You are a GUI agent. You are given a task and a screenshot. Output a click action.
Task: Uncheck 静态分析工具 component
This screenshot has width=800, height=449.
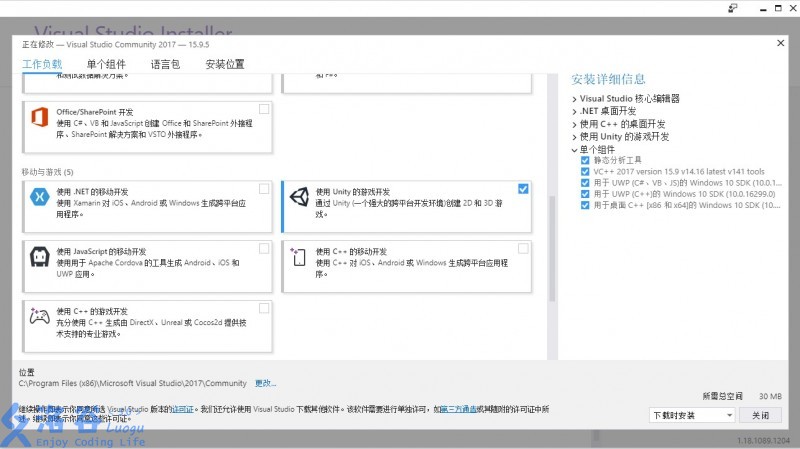(585, 160)
